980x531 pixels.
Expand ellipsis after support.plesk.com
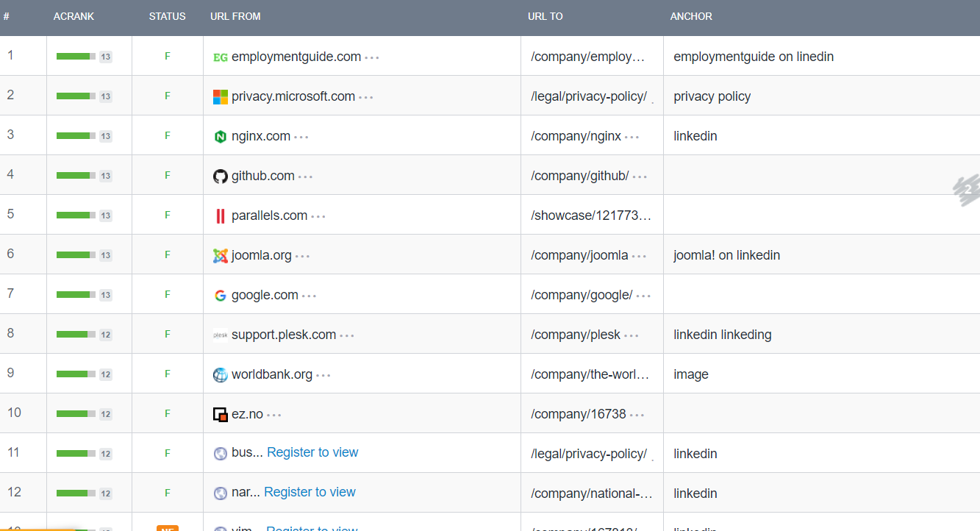click(347, 335)
